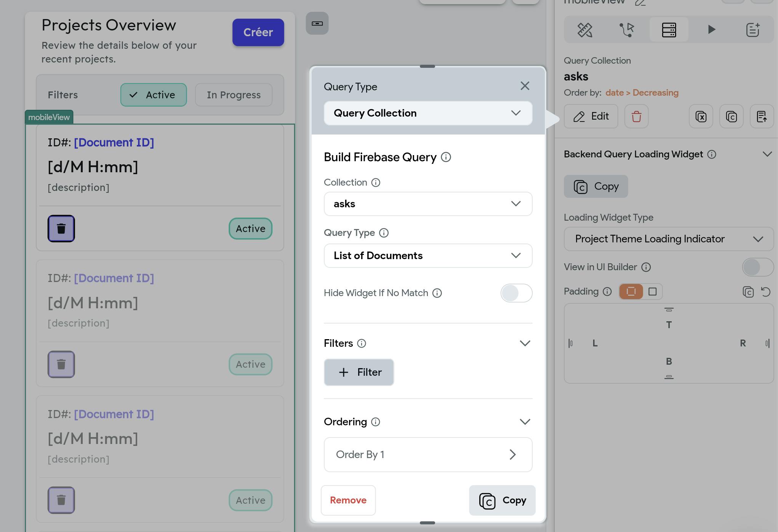Open the Properties design tab icon
This screenshot has height=532, width=778.
[585, 30]
